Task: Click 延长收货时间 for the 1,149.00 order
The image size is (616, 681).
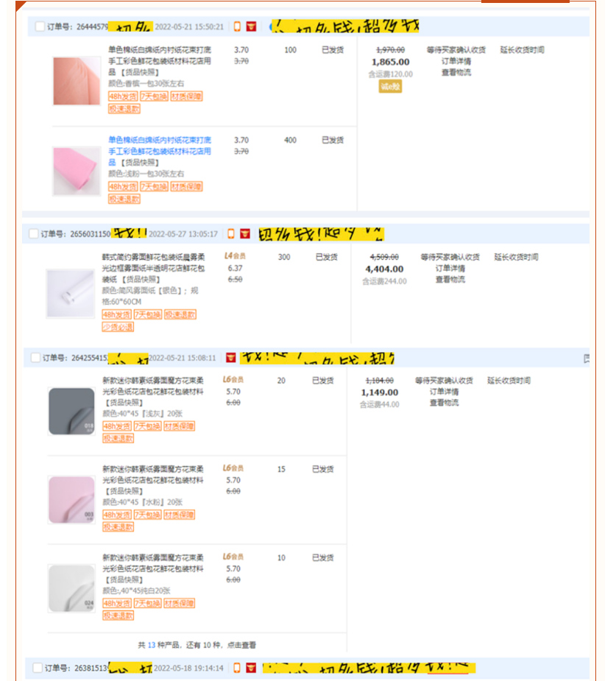Action: 509,381
